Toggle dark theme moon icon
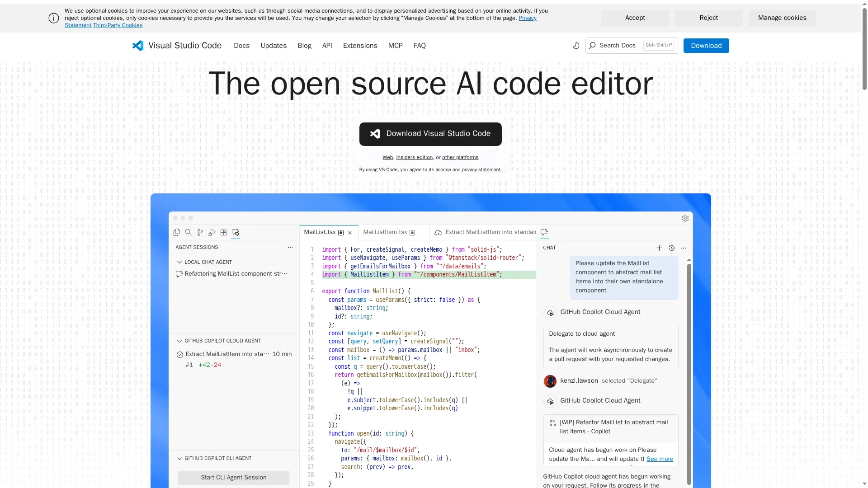The image size is (868, 488). coord(576,46)
